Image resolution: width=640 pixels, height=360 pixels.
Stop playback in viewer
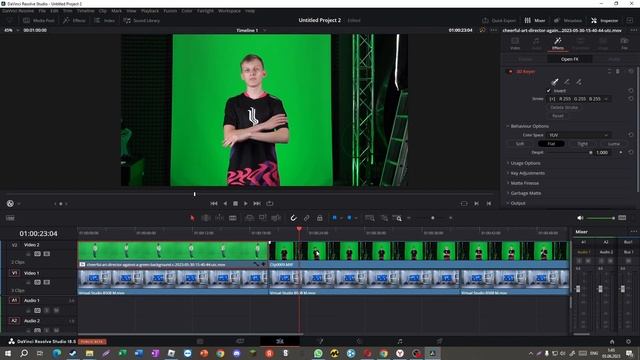236,203
